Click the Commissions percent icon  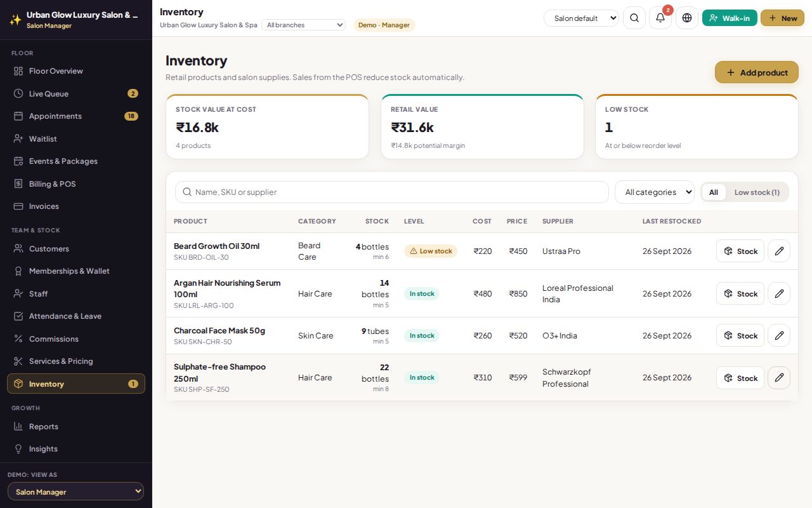tap(18, 339)
